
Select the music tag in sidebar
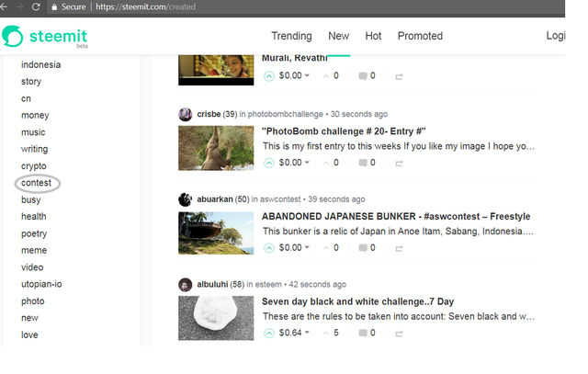[33, 132]
